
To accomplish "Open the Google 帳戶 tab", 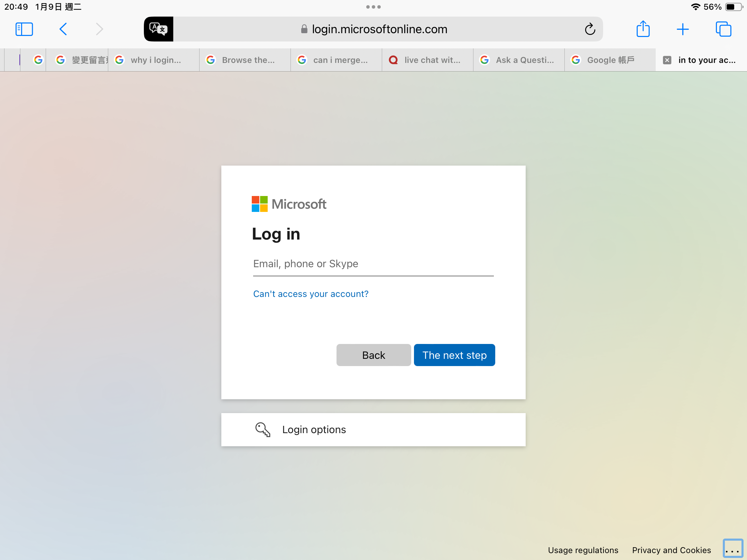I will pos(610,60).
